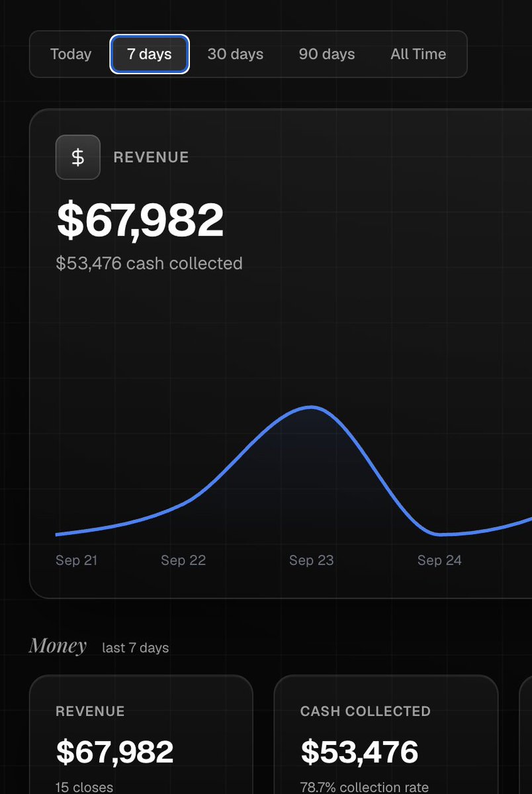Click the Sep 22 axis label
Viewport: 532px width, 794px height.
click(183, 560)
